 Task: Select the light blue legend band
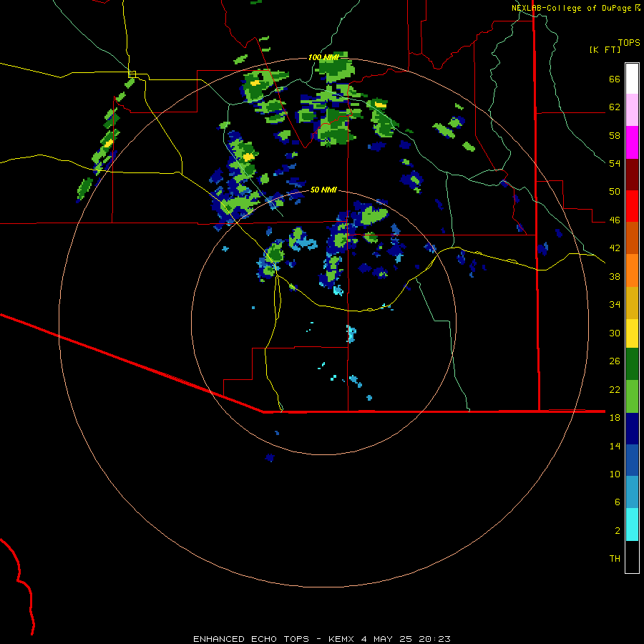(632, 492)
